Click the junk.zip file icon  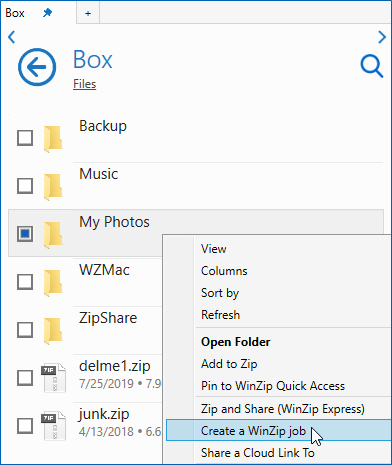pyautogui.click(x=53, y=426)
